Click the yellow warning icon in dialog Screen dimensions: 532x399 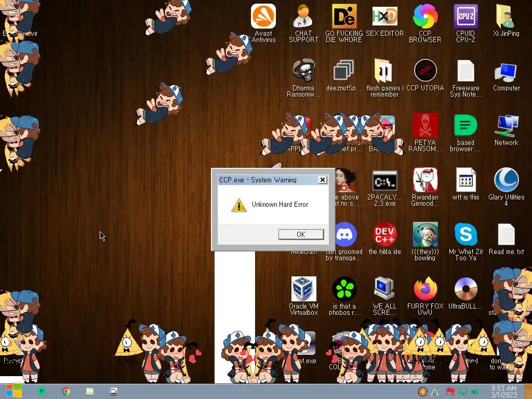pyautogui.click(x=239, y=205)
